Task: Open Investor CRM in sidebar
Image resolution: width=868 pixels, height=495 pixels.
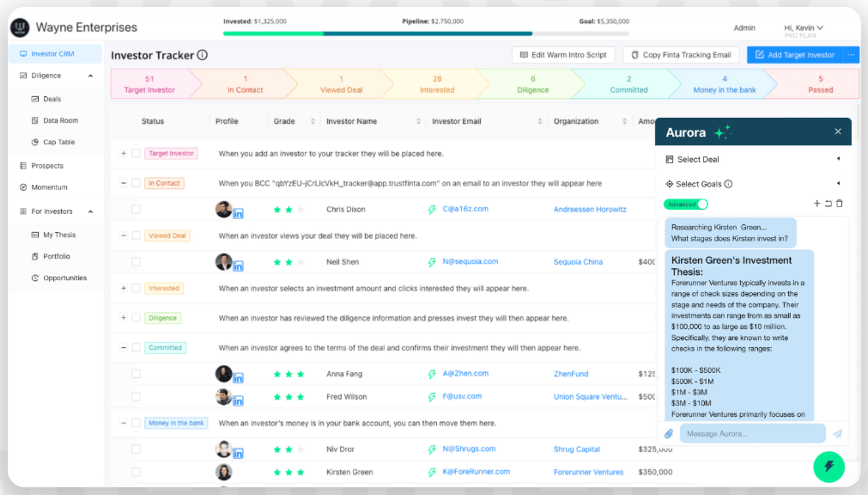Action: pos(54,54)
